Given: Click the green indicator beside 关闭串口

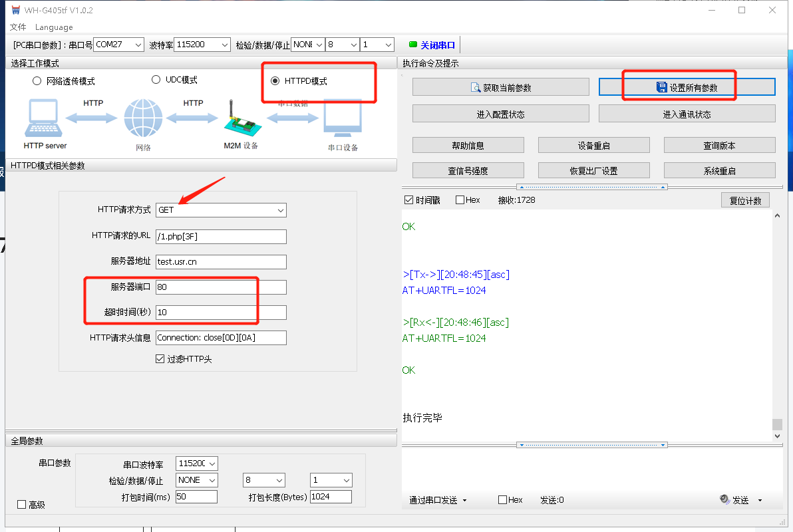Looking at the screenshot, I should (412, 45).
